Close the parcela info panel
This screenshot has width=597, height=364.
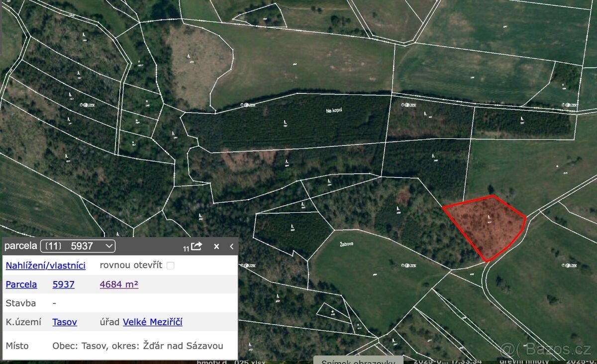coord(216,246)
